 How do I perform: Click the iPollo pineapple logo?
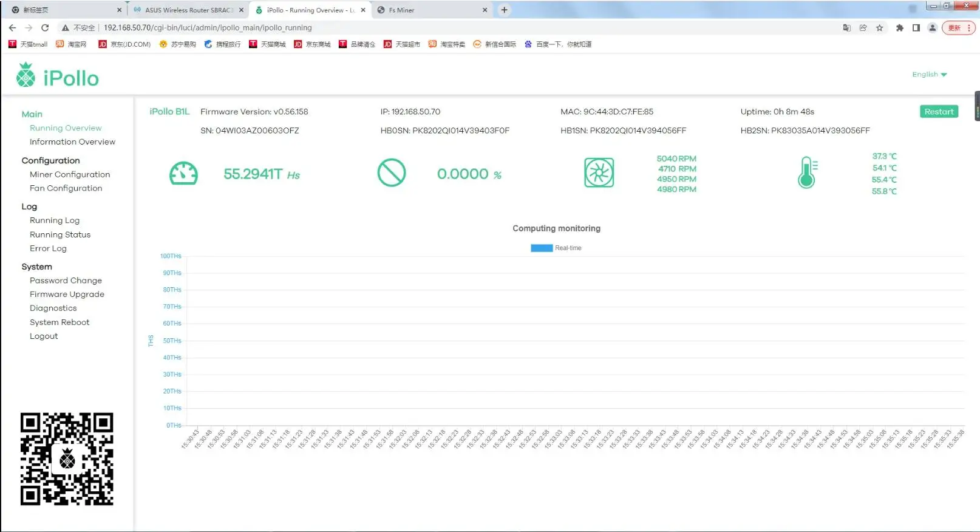point(26,75)
